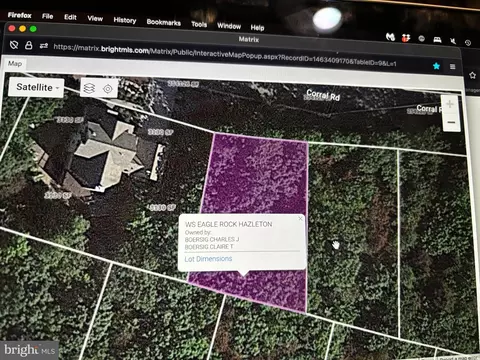480x360 pixels.
Task: Expand the Satellite map type dropdown
Action: (36, 87)
